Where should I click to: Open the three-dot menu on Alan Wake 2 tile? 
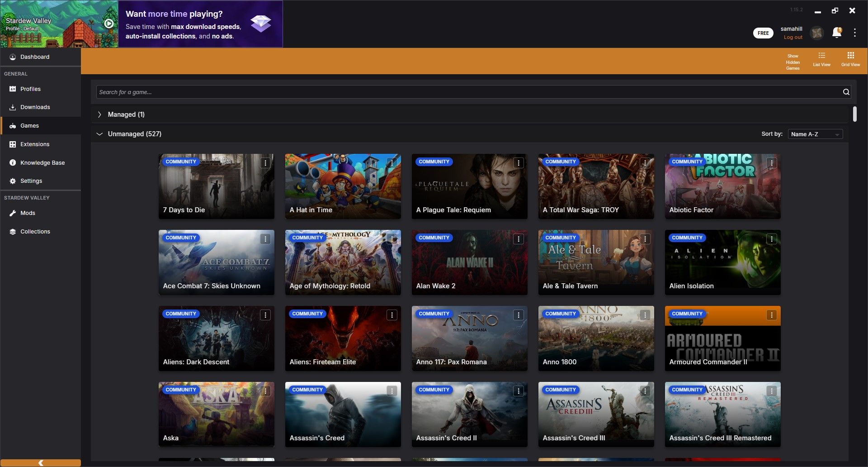click(x=518, y=238)
